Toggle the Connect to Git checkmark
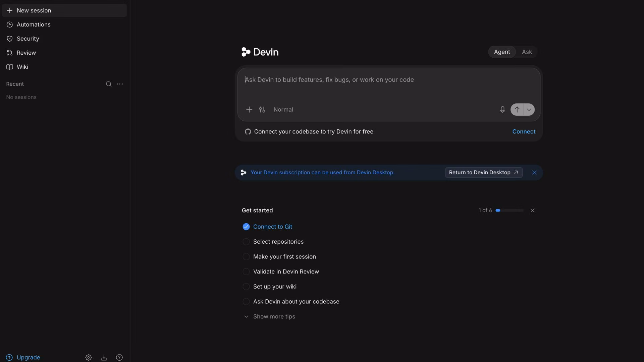Screen dimensions: 644x362 [246, 227]
